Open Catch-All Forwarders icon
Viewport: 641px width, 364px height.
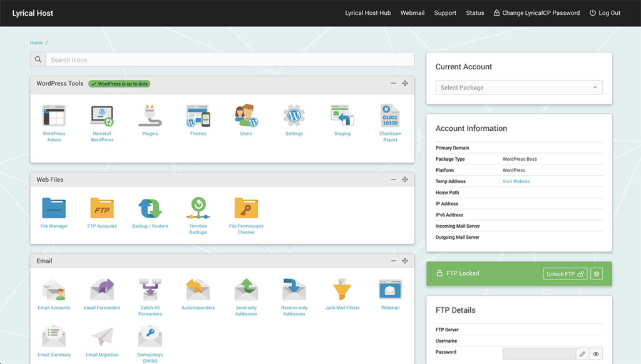(x=150, y=290)
